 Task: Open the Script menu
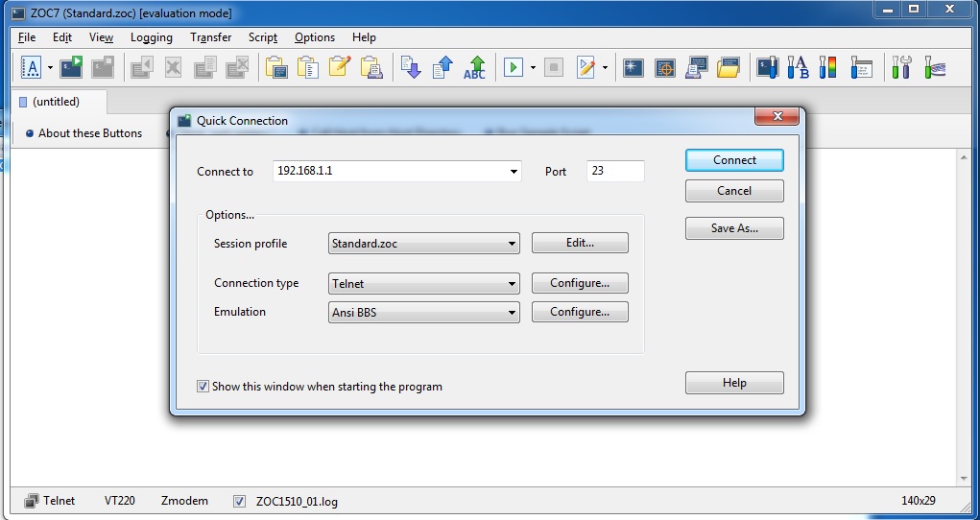click(262, 37)
